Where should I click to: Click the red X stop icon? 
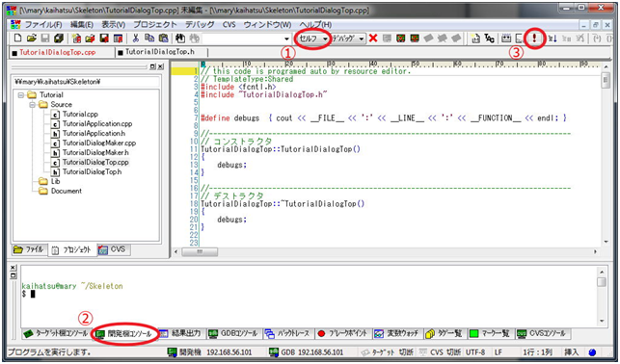373,39
